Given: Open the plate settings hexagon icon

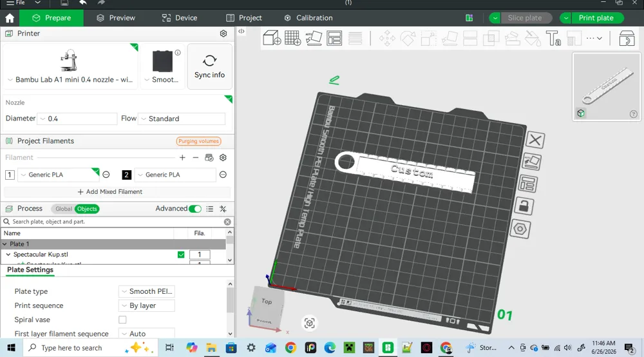Looking at the screenshot, I should [520, 229].
